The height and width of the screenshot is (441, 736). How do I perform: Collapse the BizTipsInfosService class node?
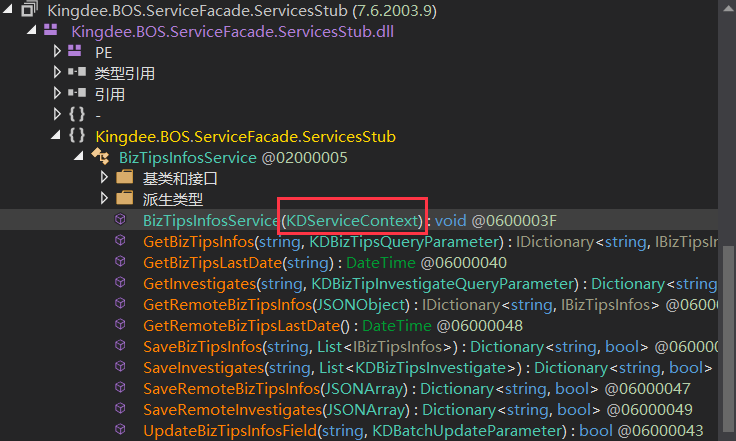click(x=79, y=156)
